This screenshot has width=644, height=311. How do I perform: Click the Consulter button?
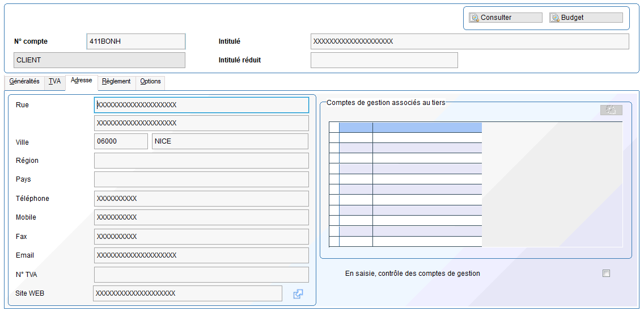506,18
